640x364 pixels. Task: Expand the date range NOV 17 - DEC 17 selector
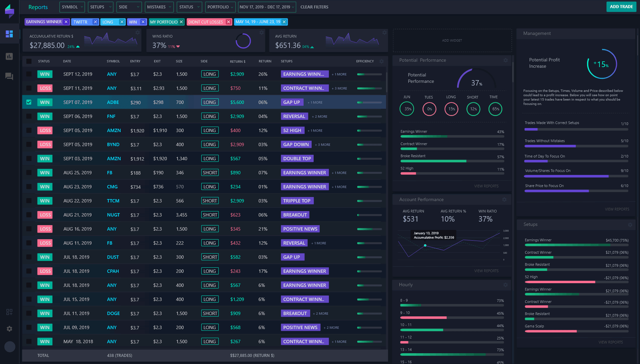[x=267, y=7]
